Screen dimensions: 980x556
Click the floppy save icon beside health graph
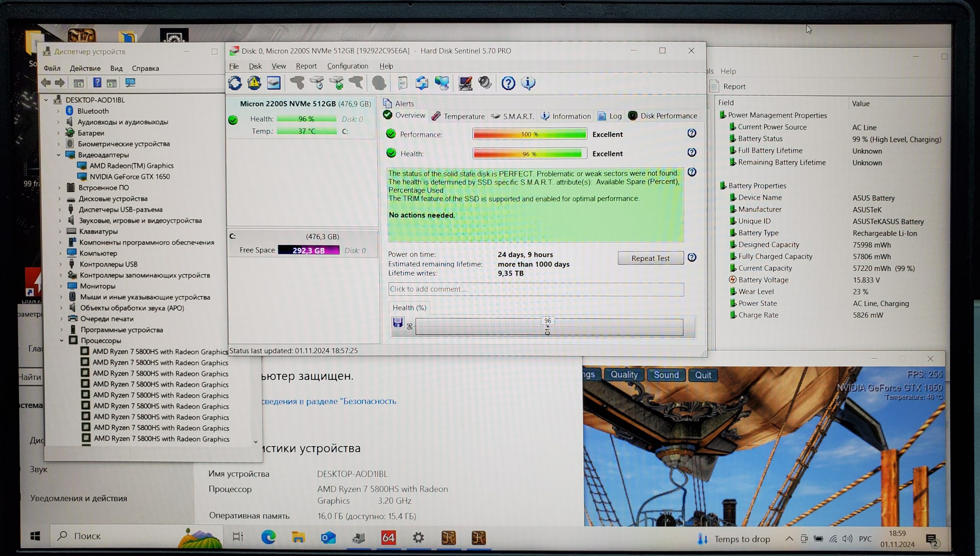click(398, 322)
